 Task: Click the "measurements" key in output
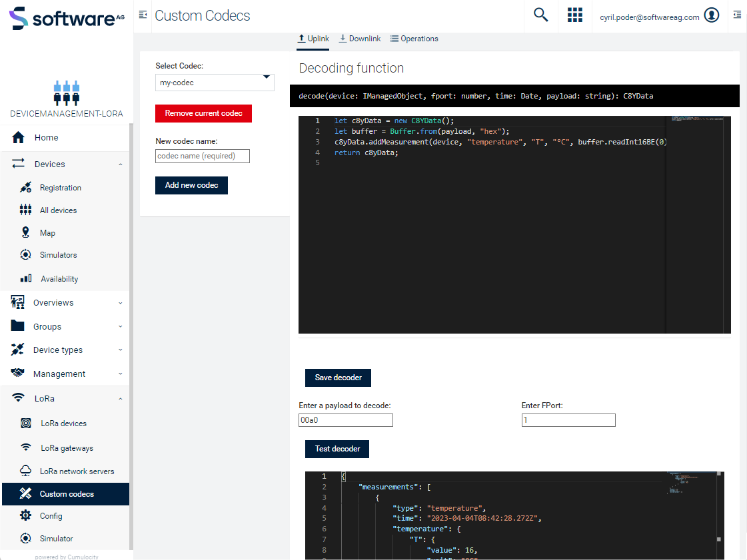pyautogui.click(x=388, y=487)
